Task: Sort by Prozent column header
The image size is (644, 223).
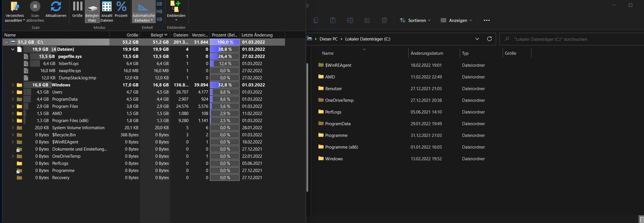Action: point(224,35)
